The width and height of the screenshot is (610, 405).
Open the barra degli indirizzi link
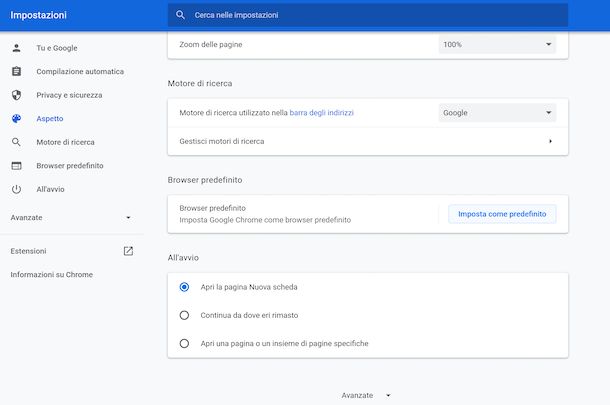tap(321, 113)
